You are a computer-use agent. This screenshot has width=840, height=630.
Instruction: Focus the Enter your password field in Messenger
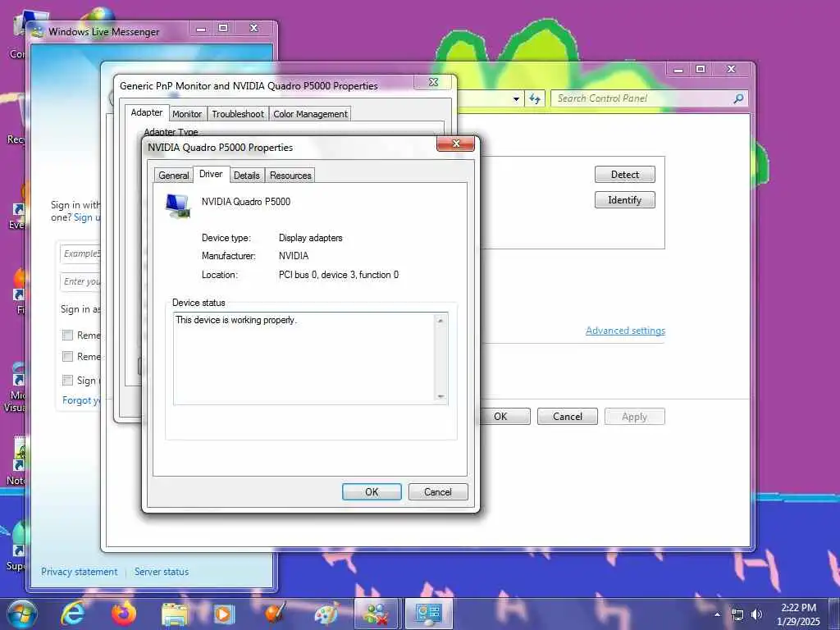coord(80,281)
